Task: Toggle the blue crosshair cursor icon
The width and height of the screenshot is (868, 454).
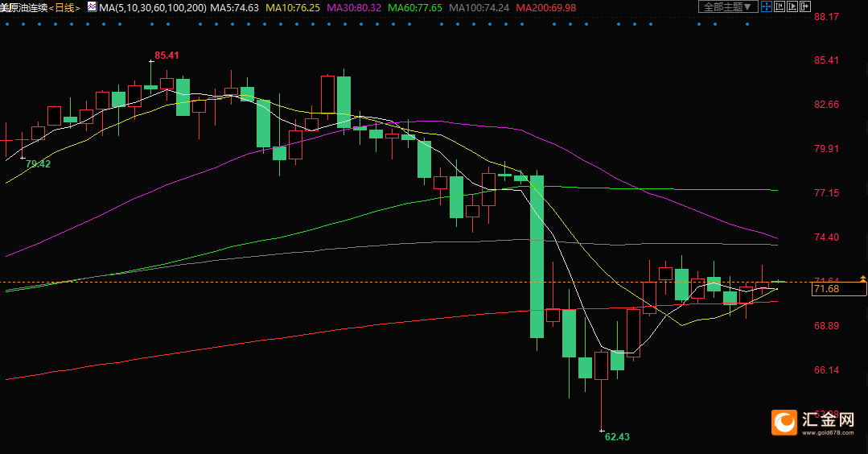Action: [767, 7]
